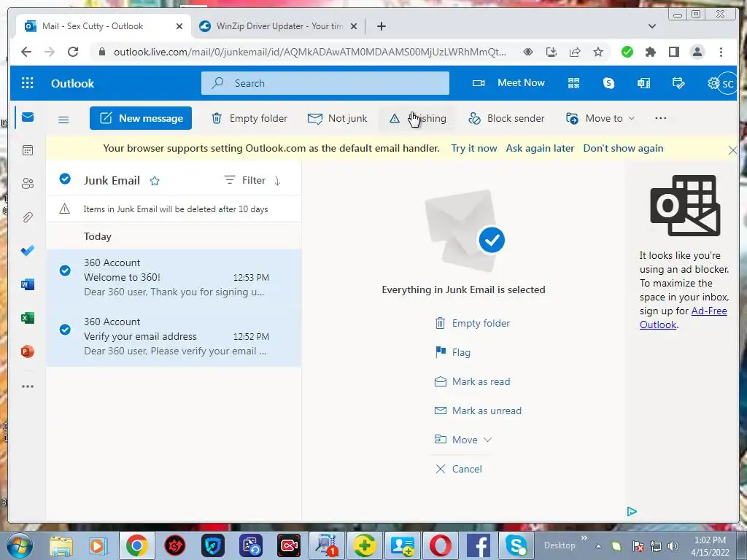Start a Meet Now video call
Image resolution: width=747 pixels, height=560 pixels.
(x=508, y=83)
